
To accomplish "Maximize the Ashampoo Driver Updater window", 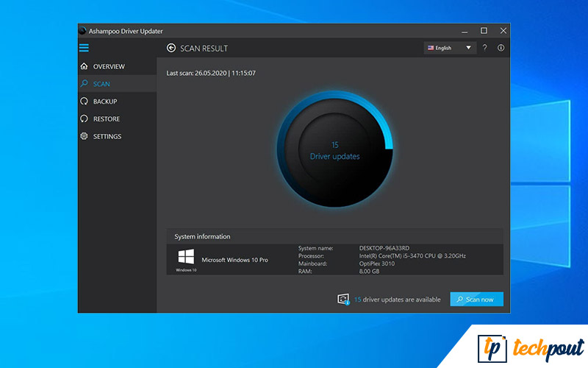I will (x=484, y=31).
